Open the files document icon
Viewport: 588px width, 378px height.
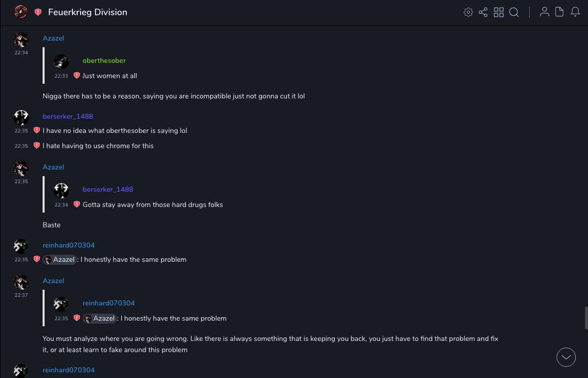tap(560, 12)
